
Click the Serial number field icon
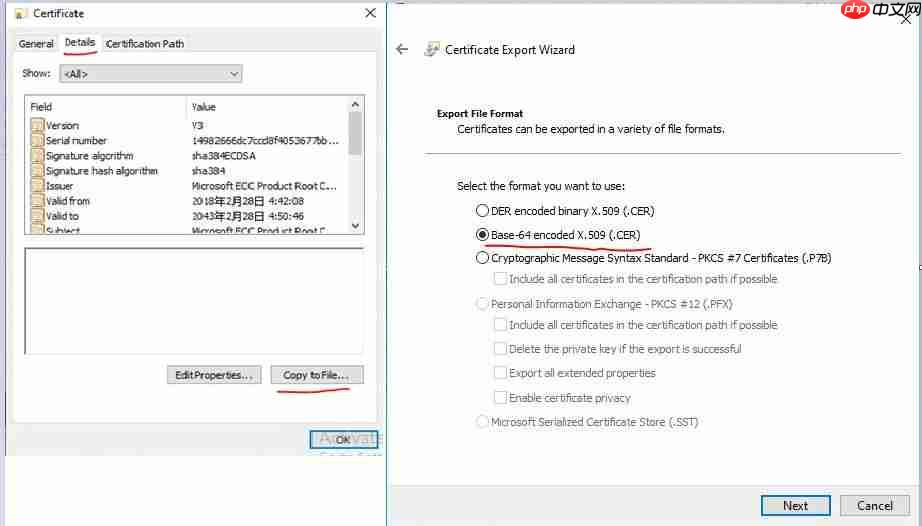point(38,141)
